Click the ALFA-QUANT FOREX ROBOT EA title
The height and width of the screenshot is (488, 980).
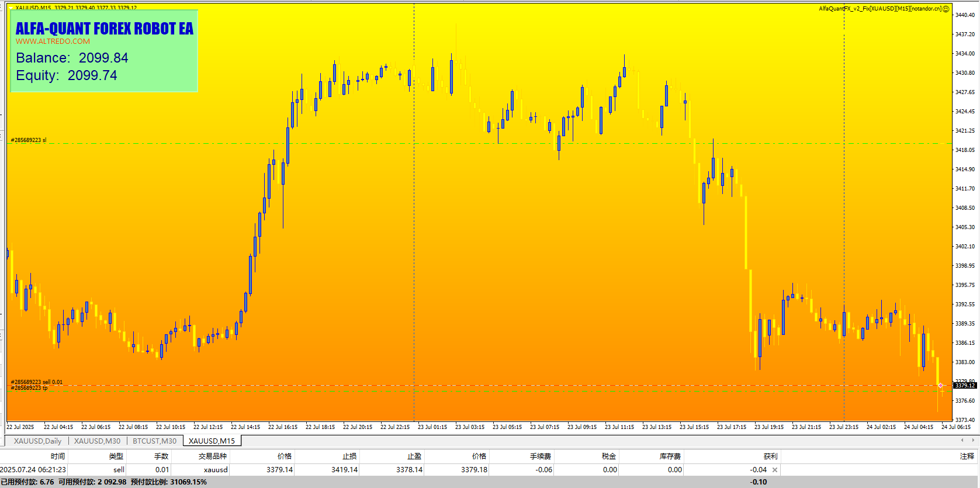tap(104, 29)
